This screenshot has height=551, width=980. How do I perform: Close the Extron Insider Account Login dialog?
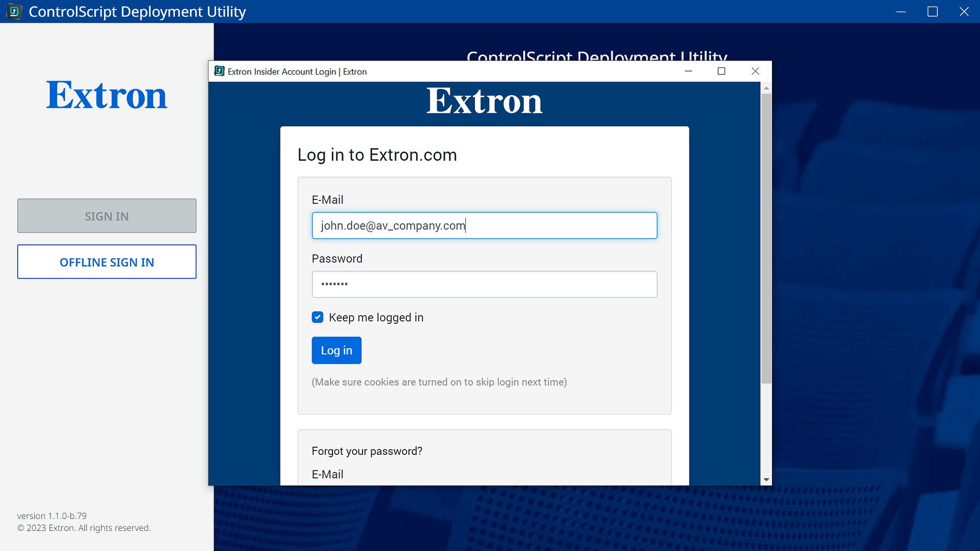pyautogui.click(x=755, y=72)
